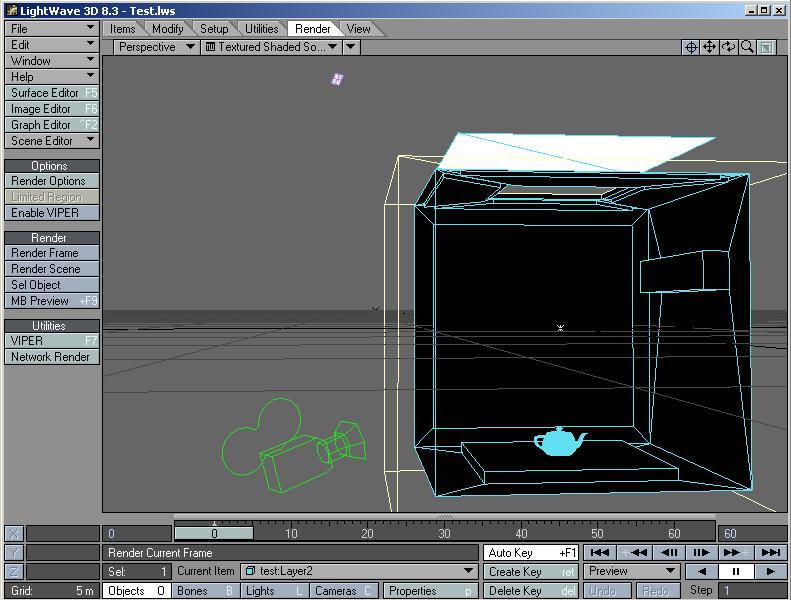The image size is (791, 600).
Task: Click the start frame field showing 0
Action: pyautogui.click(x=137, y=533)
